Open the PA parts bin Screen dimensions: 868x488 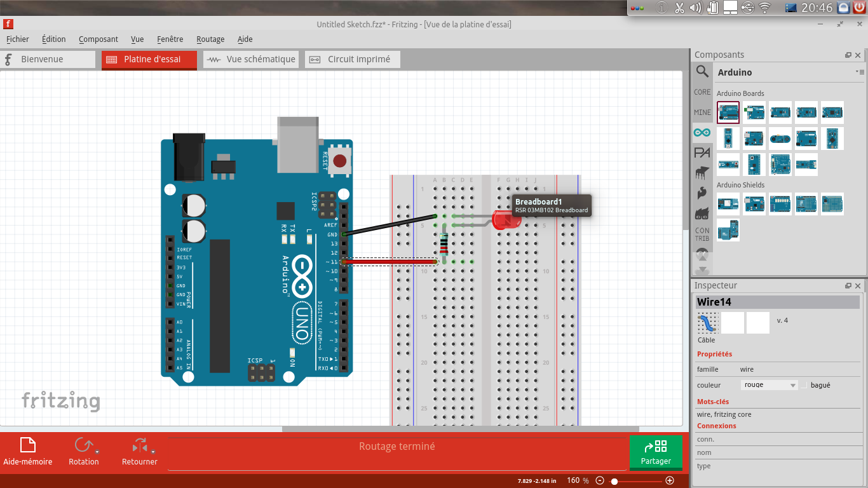[x=702, y=152]
